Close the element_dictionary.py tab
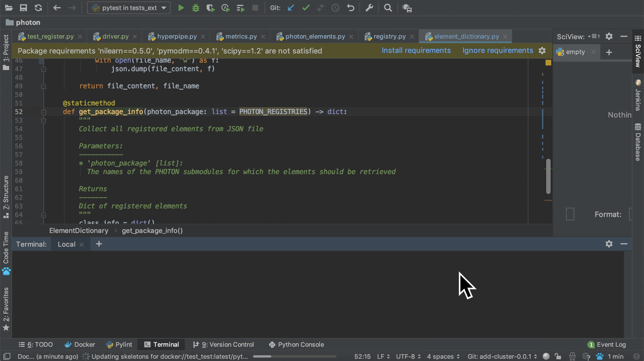The height and width of the screenshot is (361, 644). (x=505, y=37)
